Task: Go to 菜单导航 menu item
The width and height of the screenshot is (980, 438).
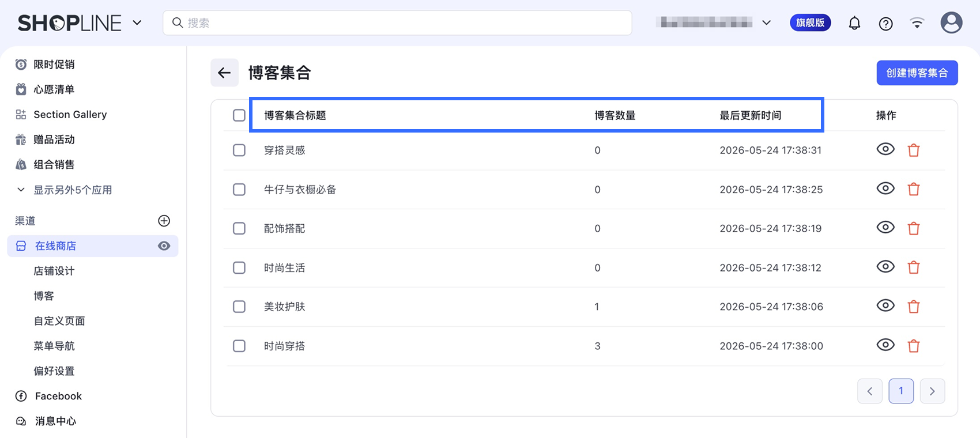Action: tap(54, 346)
